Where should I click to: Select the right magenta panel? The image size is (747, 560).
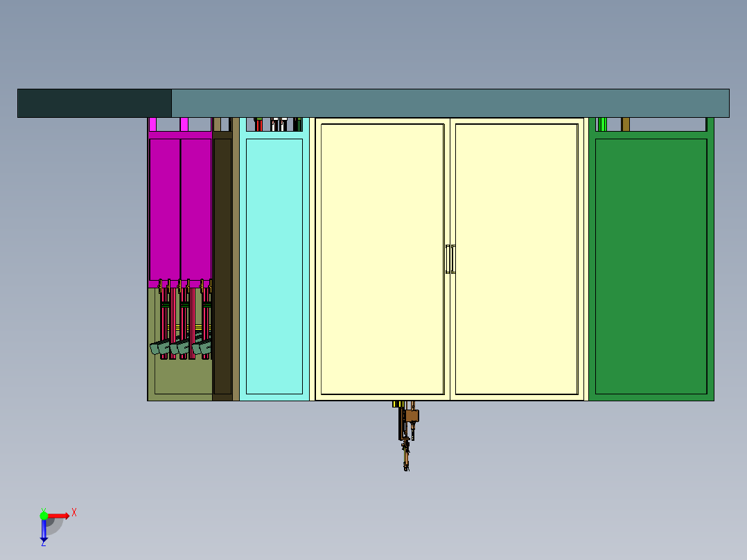[x=196, y=210]
